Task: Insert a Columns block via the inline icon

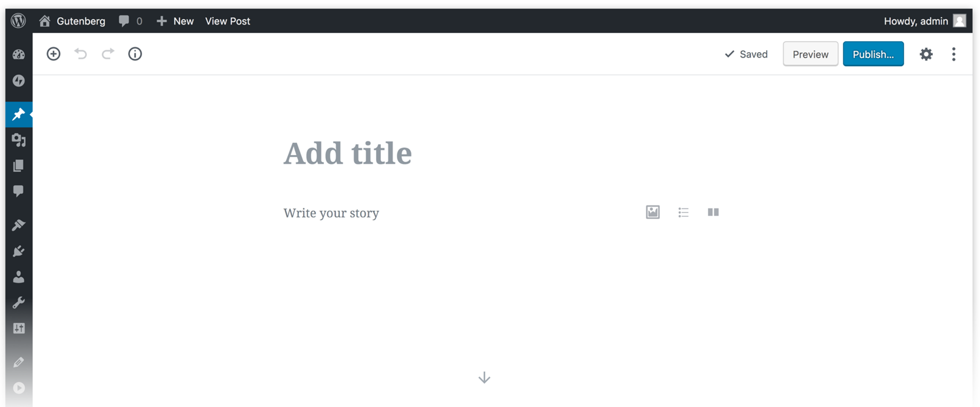Action: click(712, 212)
